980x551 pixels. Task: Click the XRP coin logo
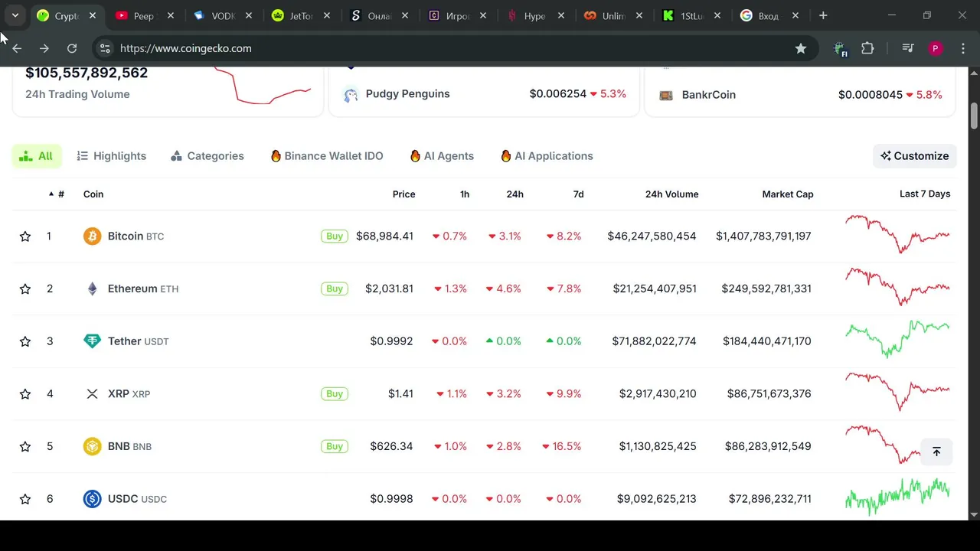click(92, 393)
